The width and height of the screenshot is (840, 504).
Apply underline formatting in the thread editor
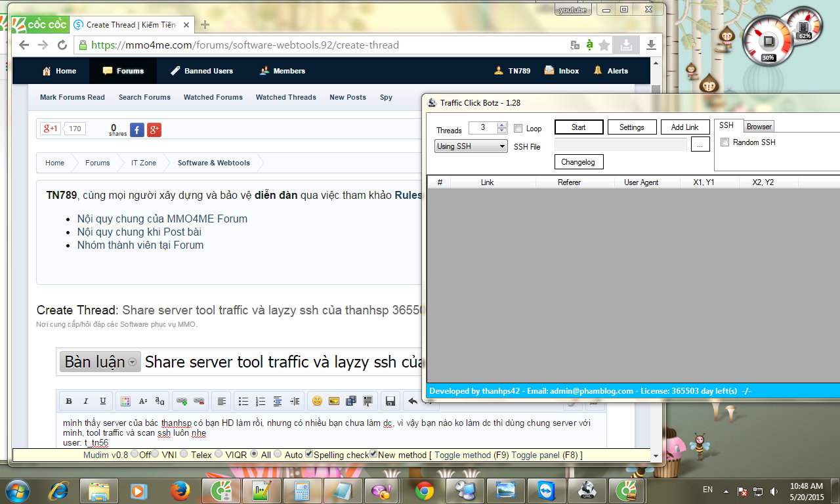102,401
